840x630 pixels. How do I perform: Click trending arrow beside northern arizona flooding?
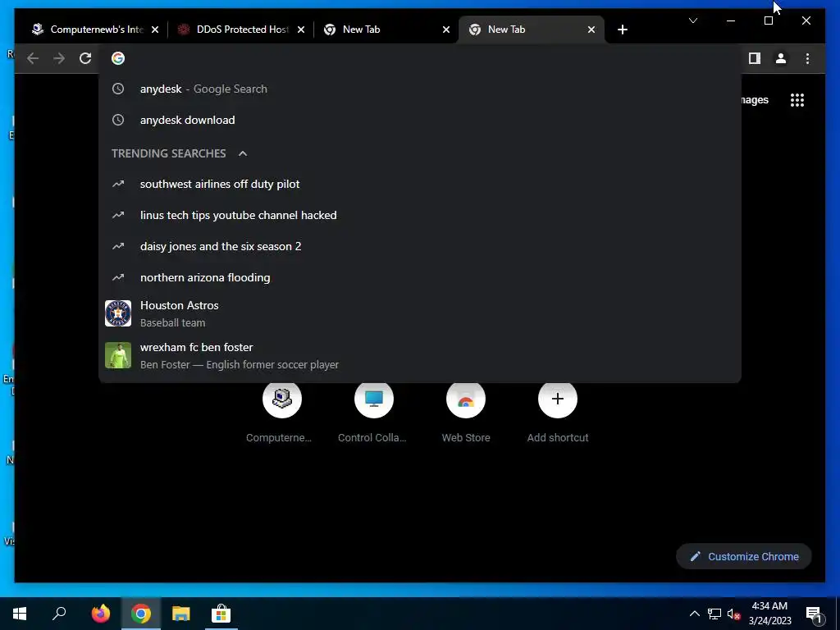point(118,277)
